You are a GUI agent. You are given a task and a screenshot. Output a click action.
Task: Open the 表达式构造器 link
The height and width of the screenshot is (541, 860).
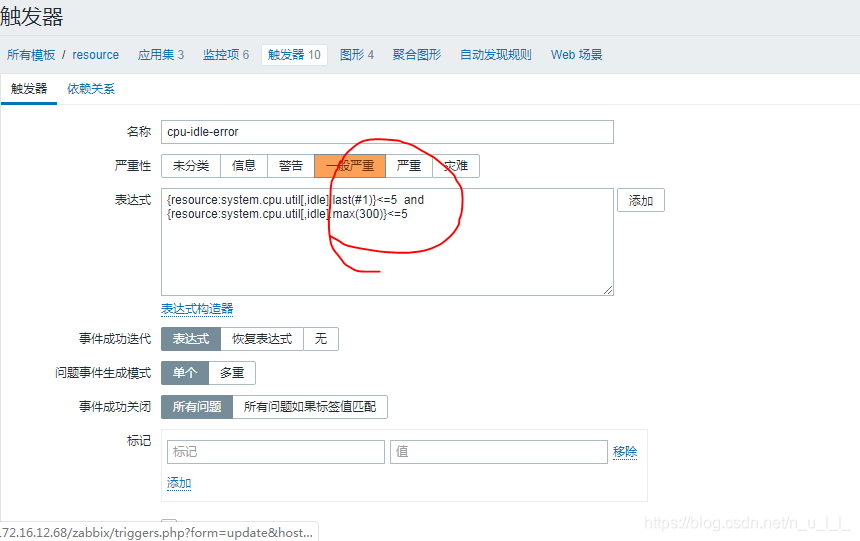tap(197, 309)
